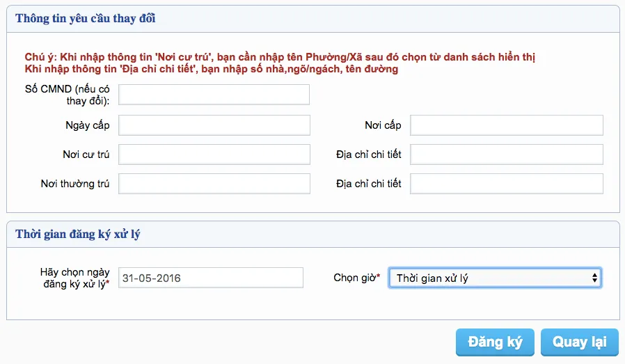This screenshot has height=364, width=625.
Task: Select the Nơi cư trú input field
Action: pos(214,155)
